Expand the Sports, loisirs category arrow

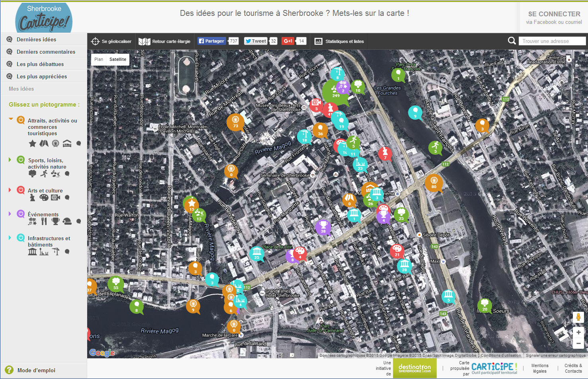click(10, 160)
